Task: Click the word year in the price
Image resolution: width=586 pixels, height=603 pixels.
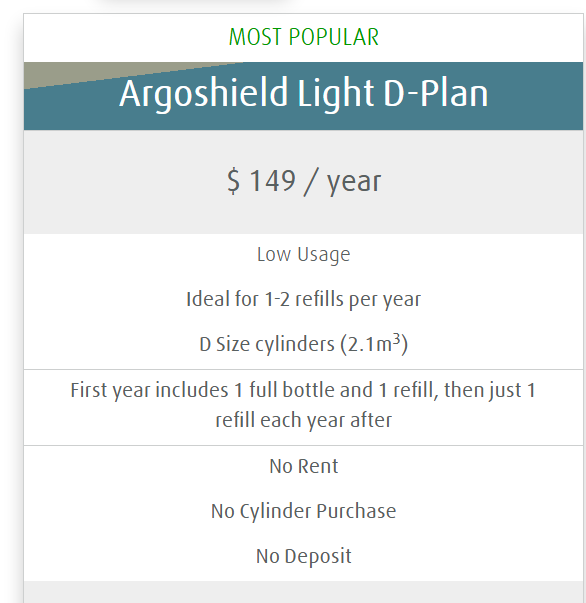Action: [354, 183]
